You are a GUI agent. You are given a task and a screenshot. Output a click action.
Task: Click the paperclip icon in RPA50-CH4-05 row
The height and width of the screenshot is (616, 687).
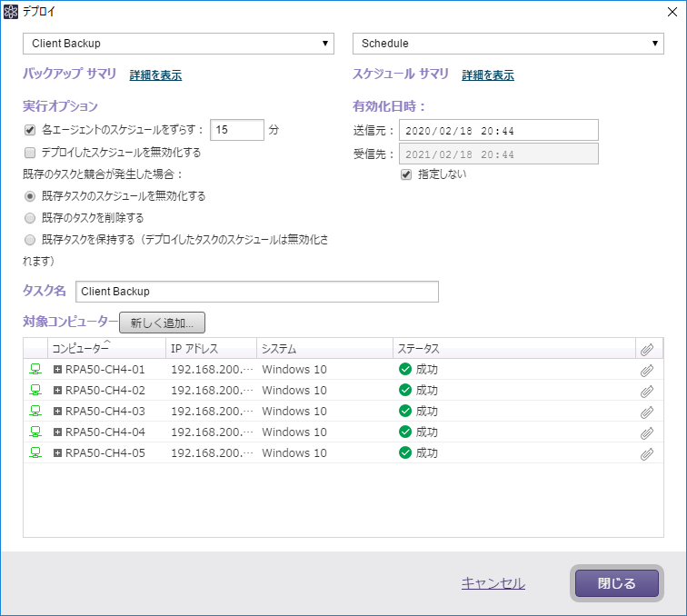pyautogui.click(x=646, y=453)
